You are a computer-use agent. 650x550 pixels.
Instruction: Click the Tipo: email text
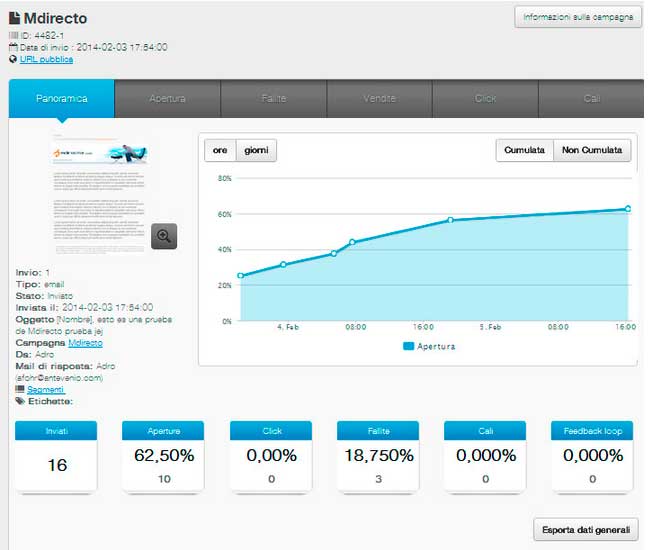(40, 284)
